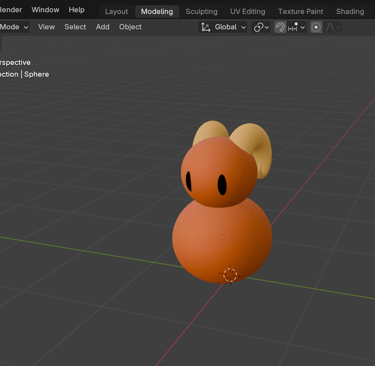This screenshot has height=366, width=375.
Task: Click the 'Sphere' object name overlay text
Action: pos(36,74)
